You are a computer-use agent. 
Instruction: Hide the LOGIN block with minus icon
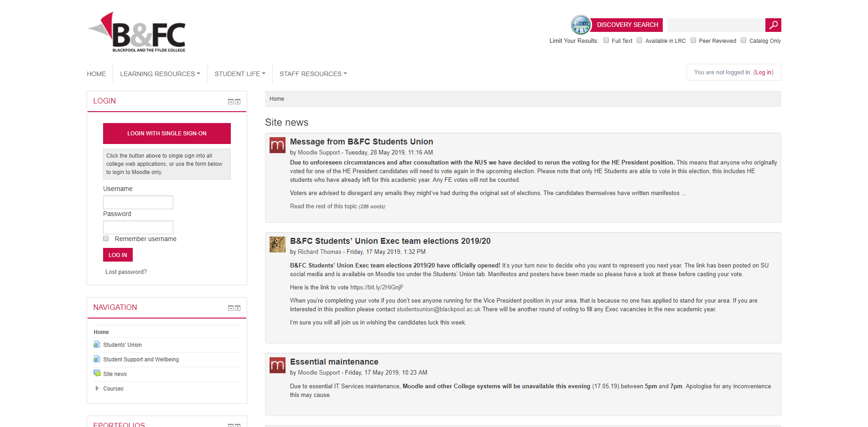(231, 102)
